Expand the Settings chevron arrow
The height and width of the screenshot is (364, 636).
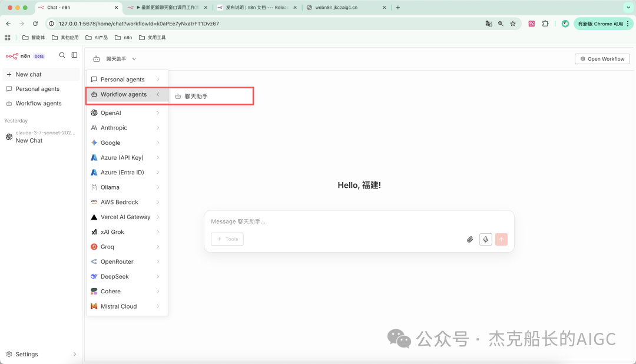(75, 354)
